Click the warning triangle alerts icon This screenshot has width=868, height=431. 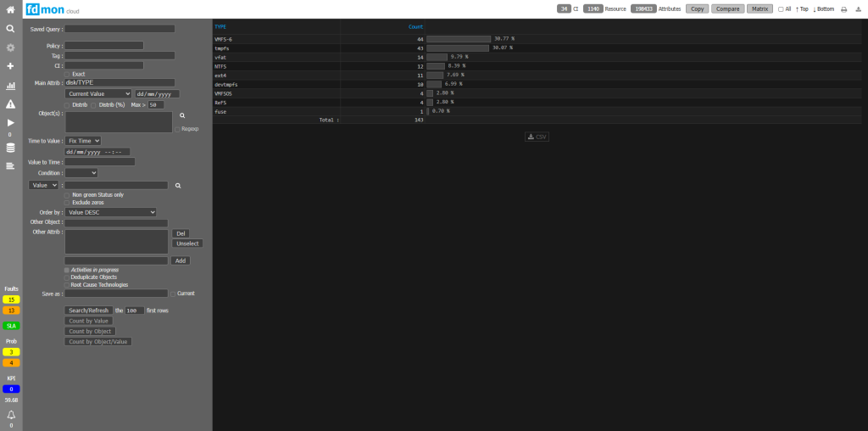click(x=10, y=104)
